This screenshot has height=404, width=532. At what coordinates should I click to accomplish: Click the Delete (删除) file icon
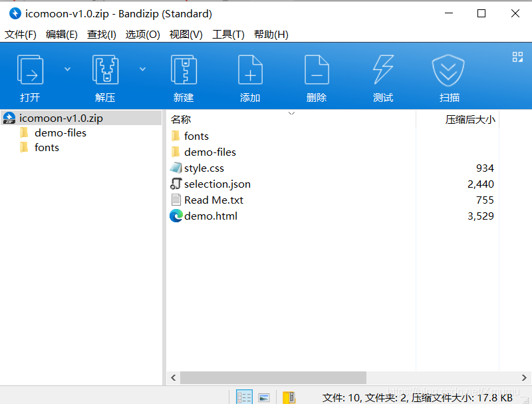tap(317, 70)
